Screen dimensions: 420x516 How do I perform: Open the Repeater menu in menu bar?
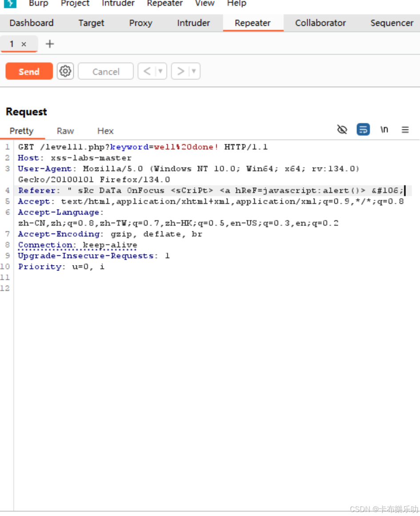click(x=165, y=4)
